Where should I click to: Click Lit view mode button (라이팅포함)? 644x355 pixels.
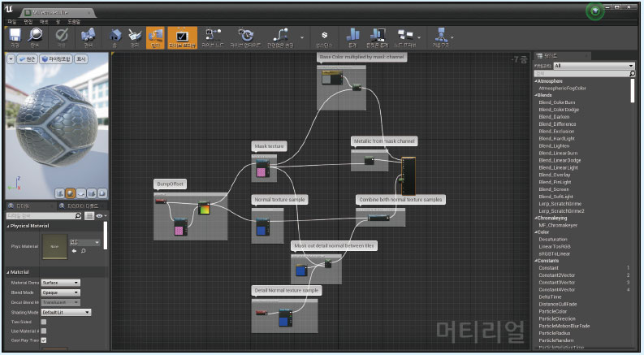click(x=57, y=59)
